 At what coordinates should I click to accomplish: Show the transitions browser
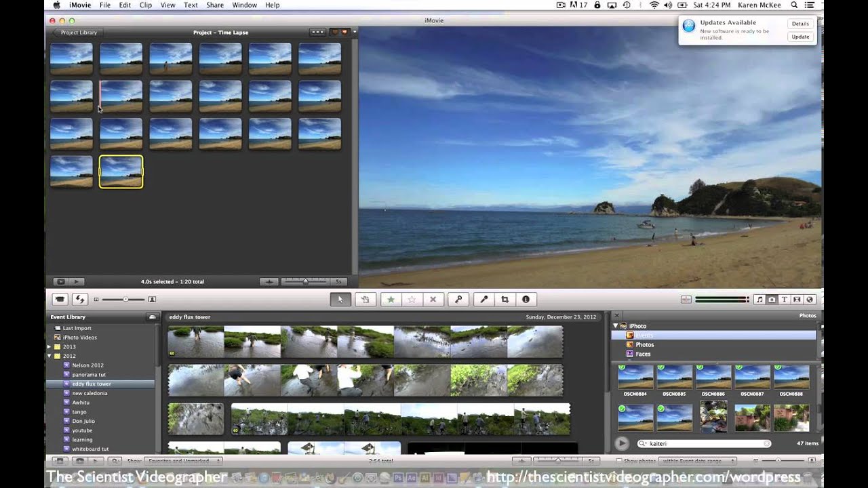click(797, 300)
